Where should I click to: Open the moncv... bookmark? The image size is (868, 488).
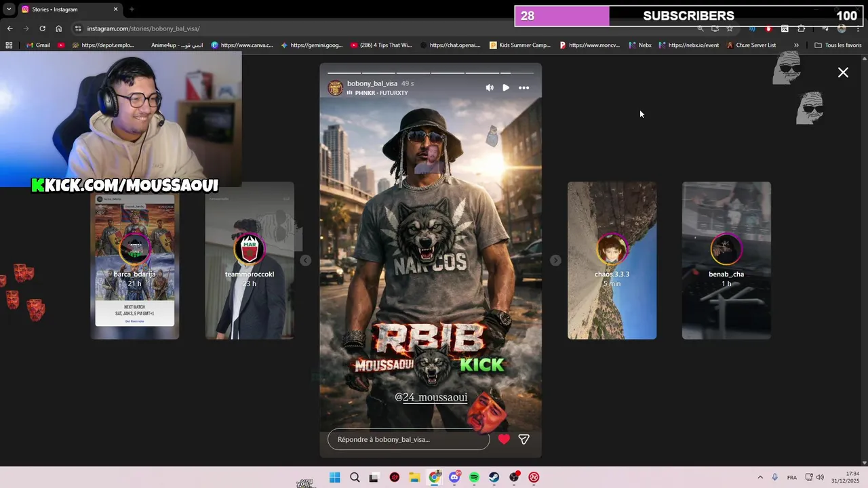pos(589,45)
